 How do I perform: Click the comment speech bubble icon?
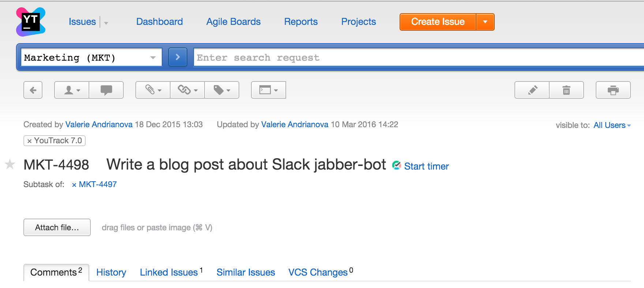pos(106,90)
